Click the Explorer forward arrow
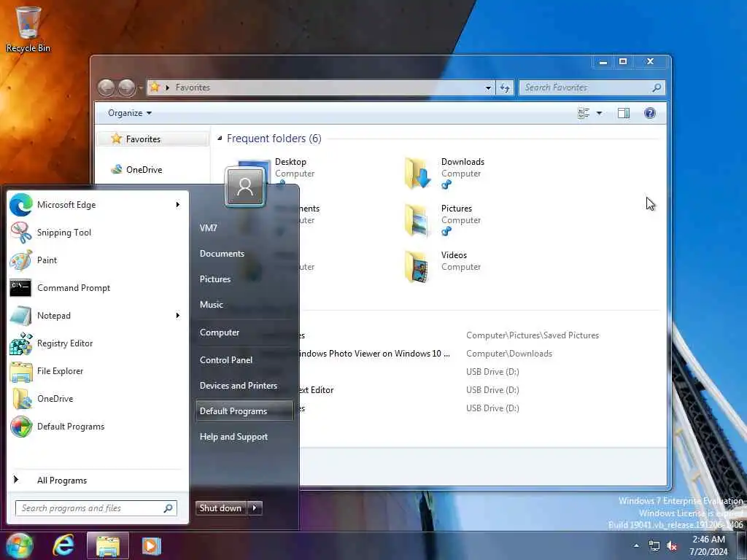The height and width of the screenshot is (560, 747). click(x=126, y=87)
